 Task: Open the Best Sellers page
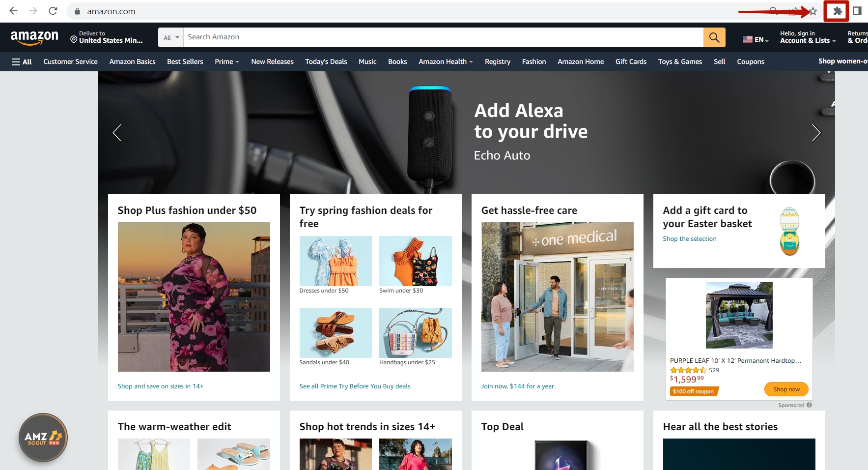coord(185,61)
